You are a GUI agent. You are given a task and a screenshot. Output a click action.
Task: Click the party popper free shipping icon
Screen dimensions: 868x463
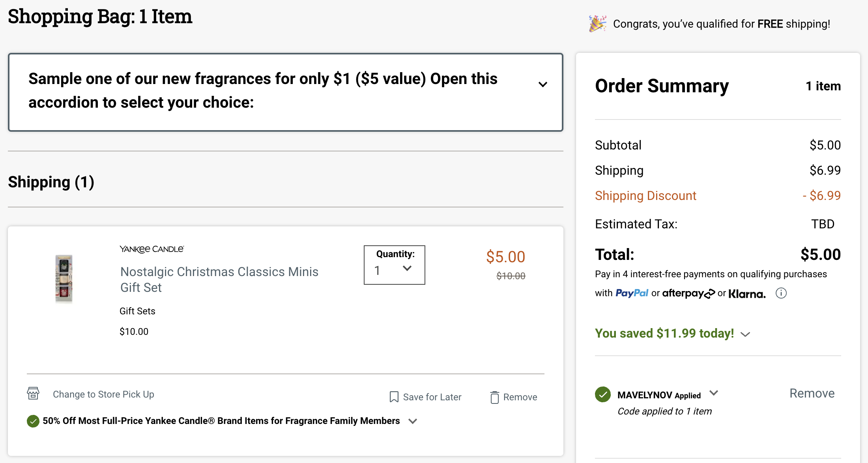[x=598, y=24]
